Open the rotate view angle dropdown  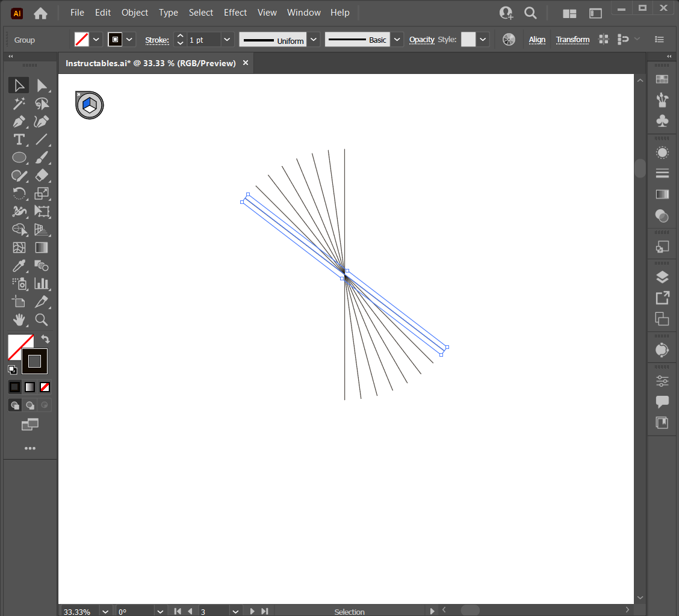[160, 611]
